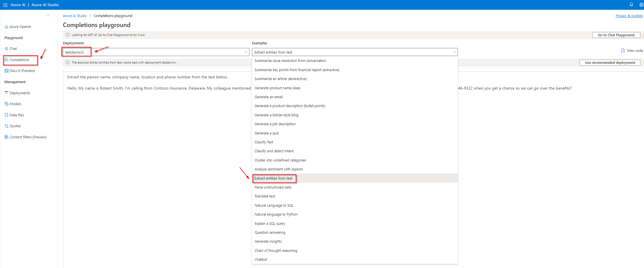Screen dimensions: 644x268
Task: Open the settings gear icon
Action: [641, 5]
